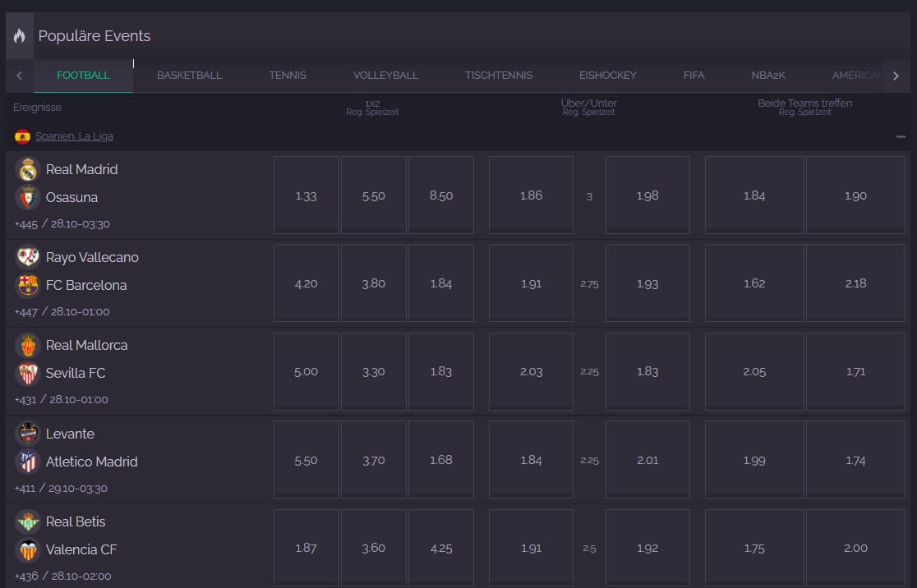
Task: Open the Atletico Madrid team name
Action: [x=92, y=462]
